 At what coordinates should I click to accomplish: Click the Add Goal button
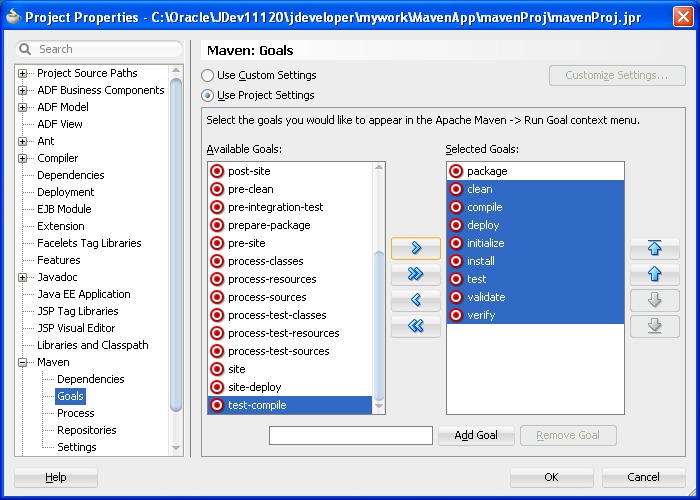click(x=476, y=435)
